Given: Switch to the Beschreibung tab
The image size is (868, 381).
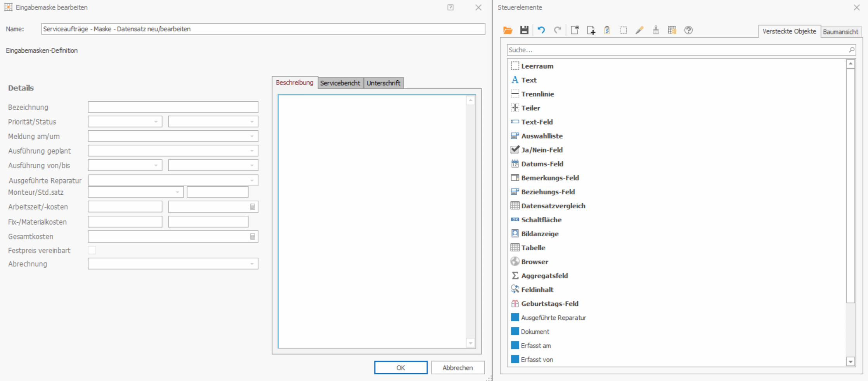Looking at the screenshot, I should pyautogui.click(x=295, y=83).
